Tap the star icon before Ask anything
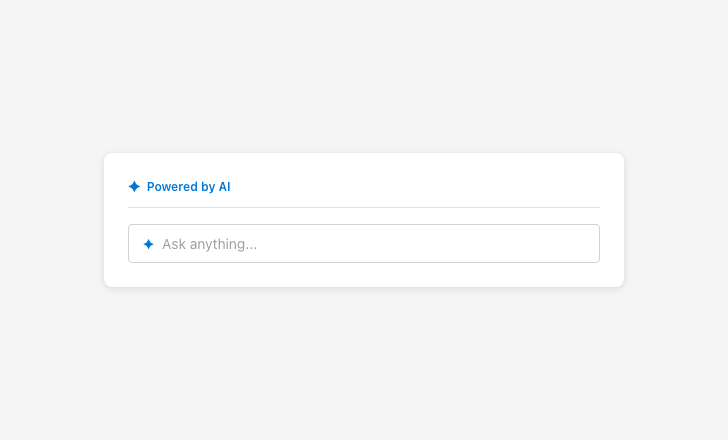 (148, 244)
